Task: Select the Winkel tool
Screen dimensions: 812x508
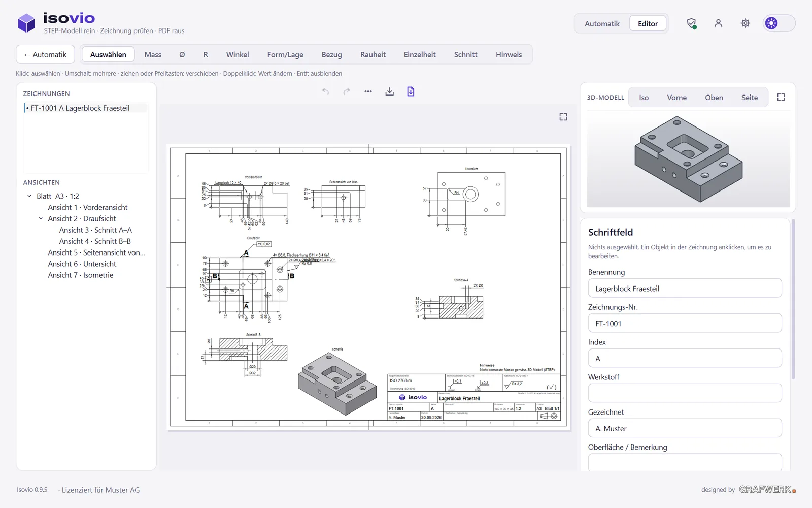Action: coord(238,54)
